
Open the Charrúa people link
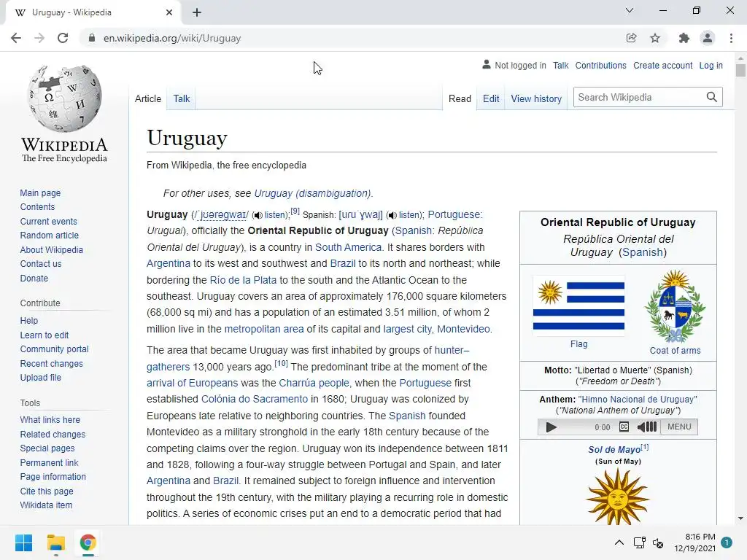(314, 383)
